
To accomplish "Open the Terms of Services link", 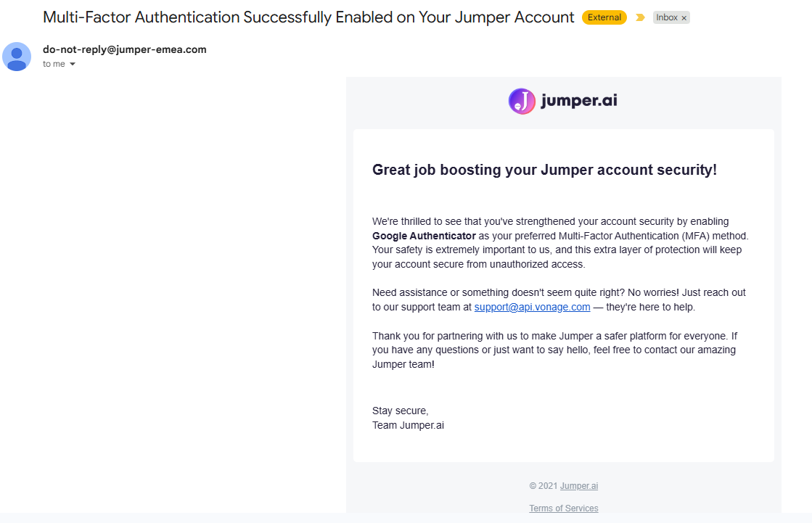I will click(563, 508).
